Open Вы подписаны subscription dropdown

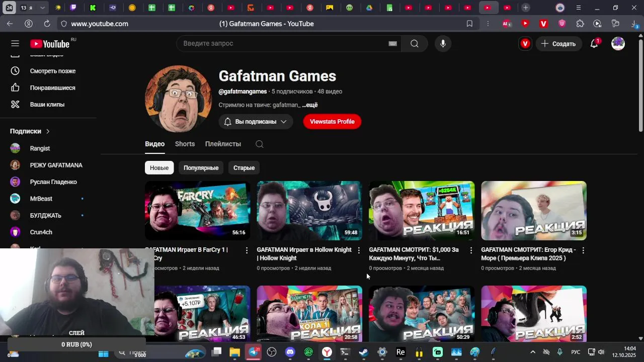256,122
